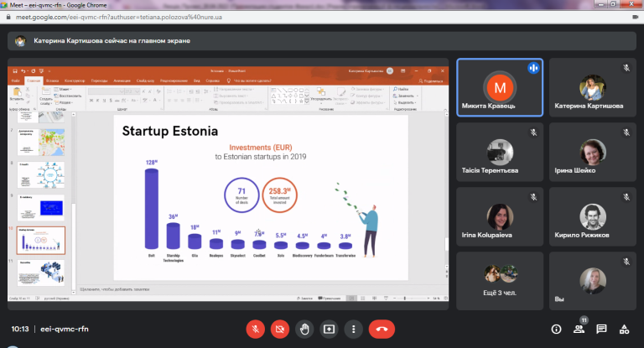Raise hand in the meeting

pyautogui.click(x=304, y=329)
